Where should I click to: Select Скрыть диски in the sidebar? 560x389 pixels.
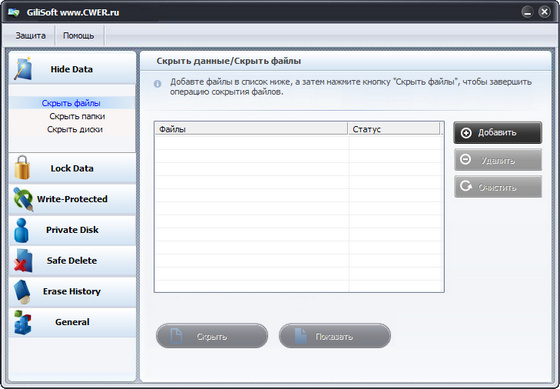tap(75, 129)
